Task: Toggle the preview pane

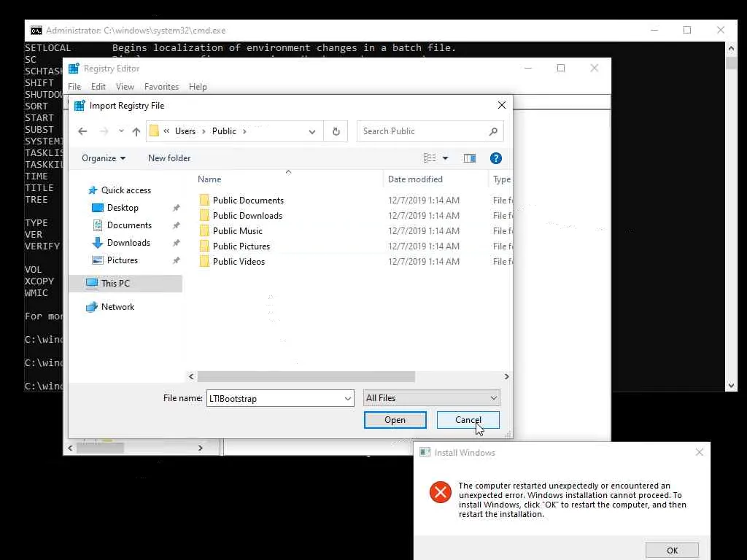Action: coord(470,158)
